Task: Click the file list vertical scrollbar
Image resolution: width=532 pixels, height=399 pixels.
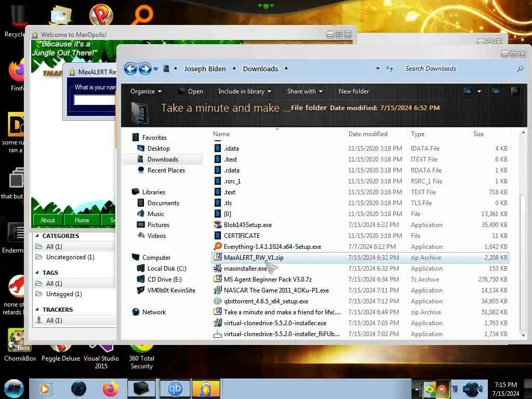Action: (523, 263)
